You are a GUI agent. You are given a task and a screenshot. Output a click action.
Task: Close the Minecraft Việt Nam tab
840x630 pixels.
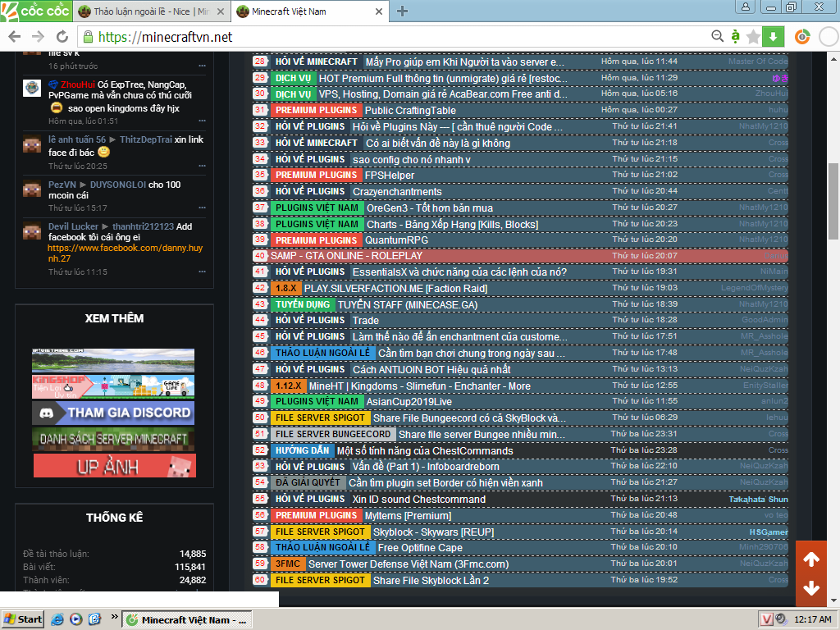379,11
